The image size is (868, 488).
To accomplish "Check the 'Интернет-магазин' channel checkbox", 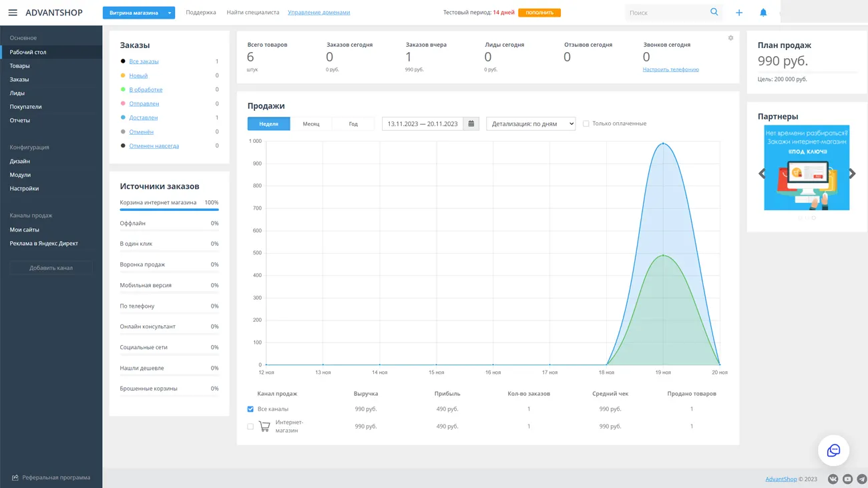I will pyautogui.click(x=250, y=427).
